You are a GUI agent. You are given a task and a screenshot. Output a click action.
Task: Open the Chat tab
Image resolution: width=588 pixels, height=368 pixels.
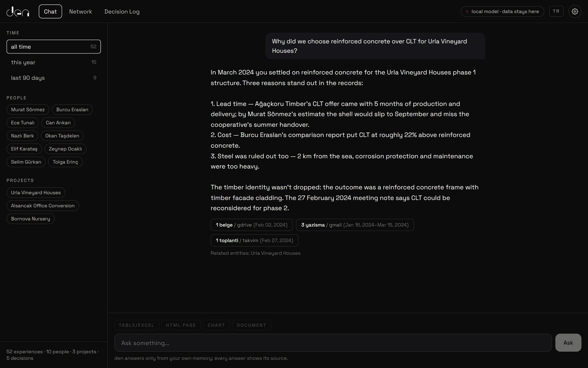[x=50, y=12]
